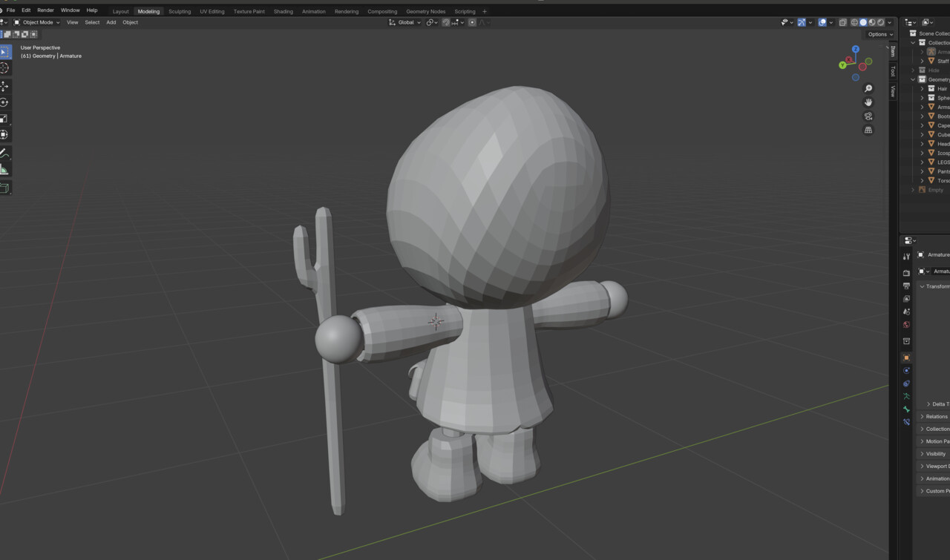
Task: Open the Object properties tab icon
Action: pyautogui.click(x=906, y=358)
